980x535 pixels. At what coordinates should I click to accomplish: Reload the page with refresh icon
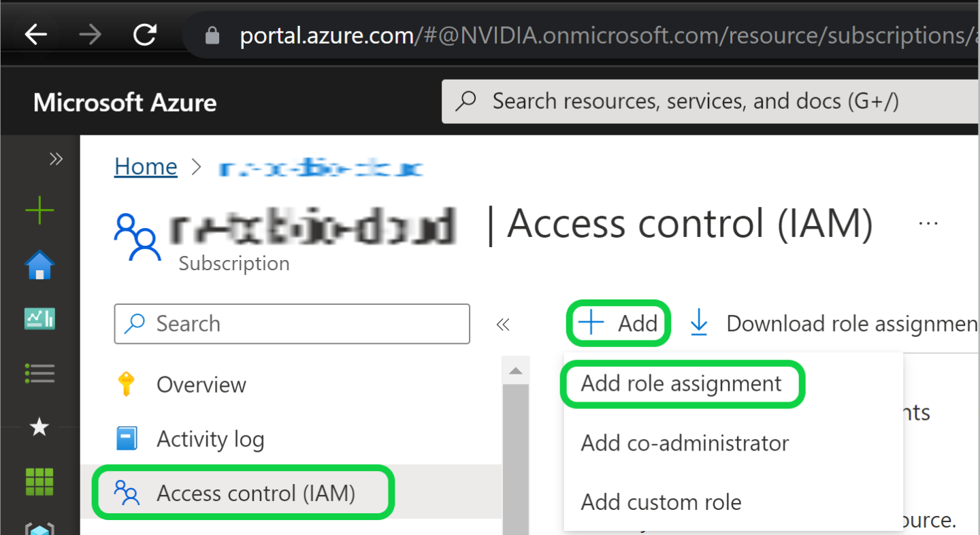coord(145,35)
